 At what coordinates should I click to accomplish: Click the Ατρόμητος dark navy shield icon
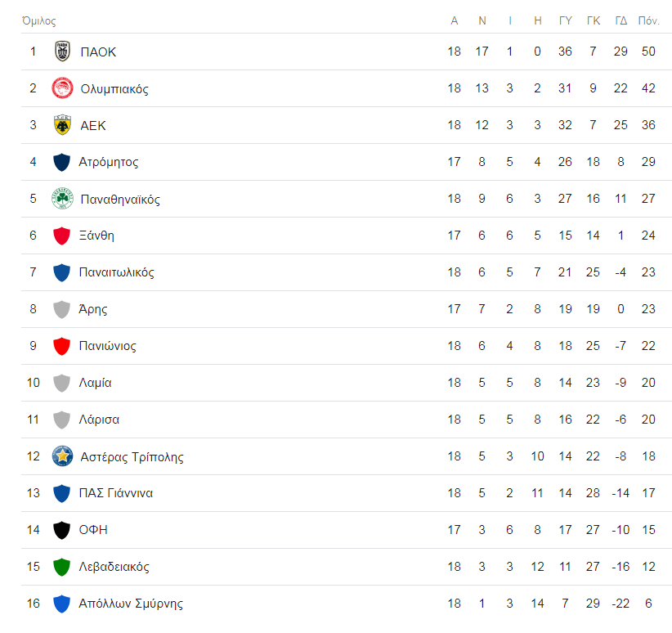(61, 162)
